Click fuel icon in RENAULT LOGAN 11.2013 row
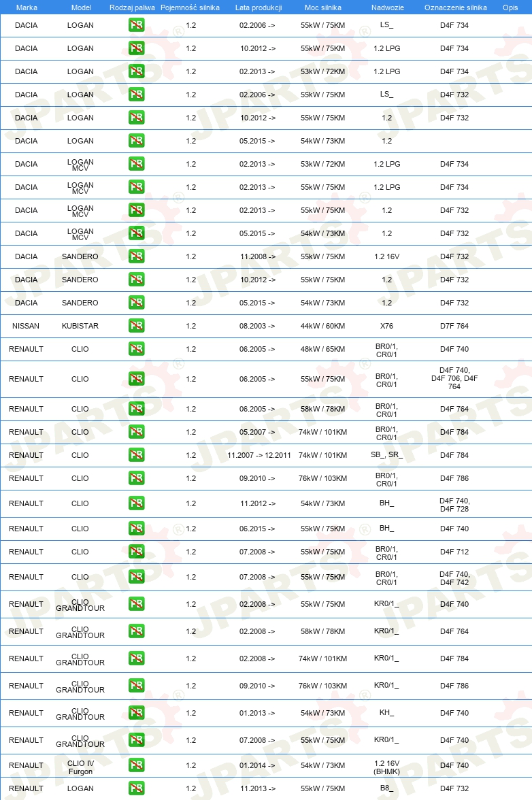Screen dimensions: 532x800 pos(136,788)
